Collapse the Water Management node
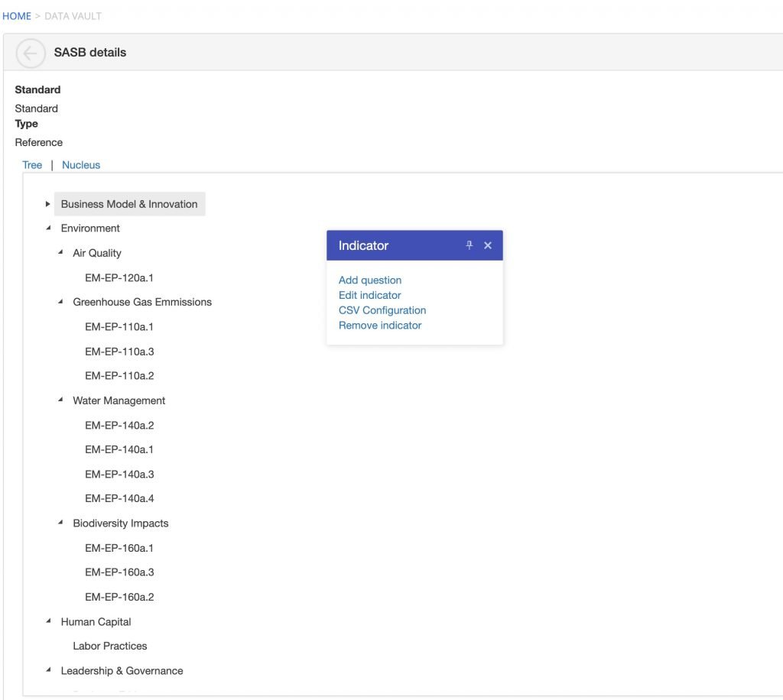 click(x=60, y=400)
